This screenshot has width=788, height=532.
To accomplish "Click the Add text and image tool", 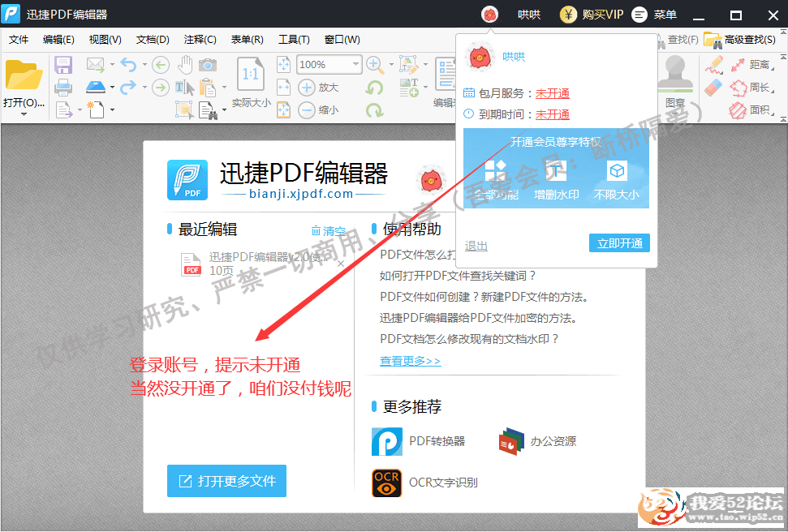I will [x=409, y=88].
